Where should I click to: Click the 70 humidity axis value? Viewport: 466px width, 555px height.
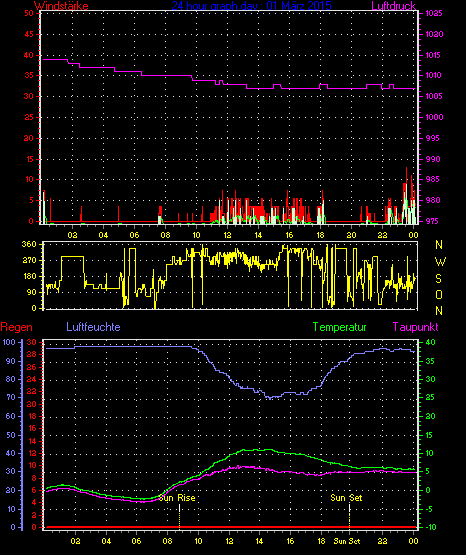(11, 397)
